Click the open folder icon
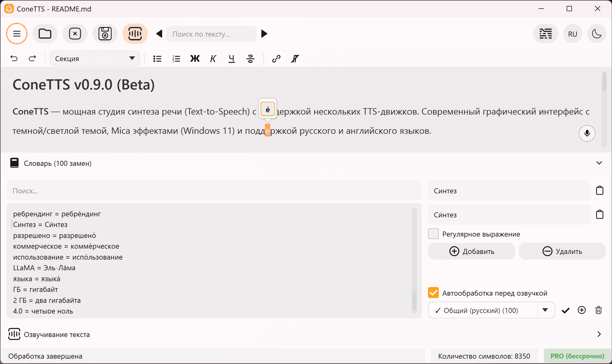The height and width of the screenshot is (364, 612). coord(45,34)
